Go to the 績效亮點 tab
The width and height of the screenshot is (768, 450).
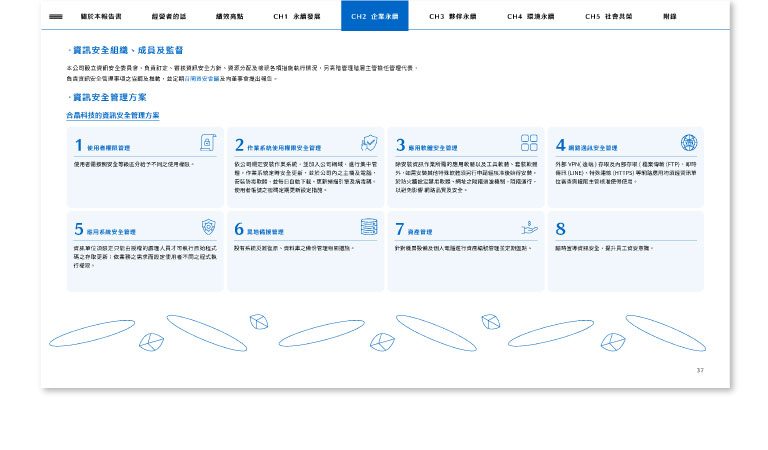click(x=229, y=17)
